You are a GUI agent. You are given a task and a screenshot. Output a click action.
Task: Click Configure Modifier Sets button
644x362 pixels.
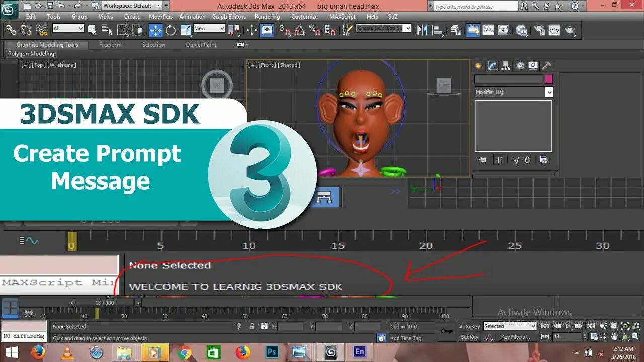click(x=544, y=160)
